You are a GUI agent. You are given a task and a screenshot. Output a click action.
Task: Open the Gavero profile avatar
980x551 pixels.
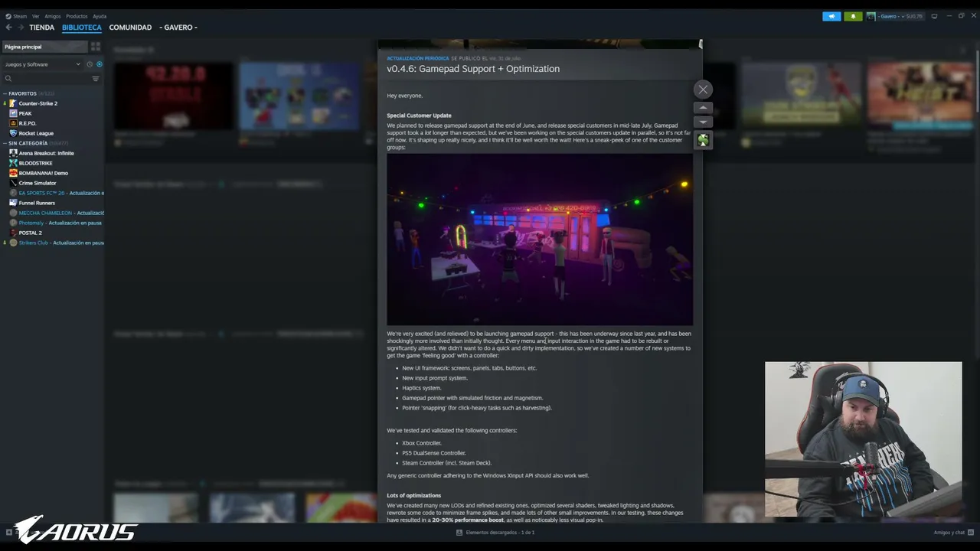[871, 16]
